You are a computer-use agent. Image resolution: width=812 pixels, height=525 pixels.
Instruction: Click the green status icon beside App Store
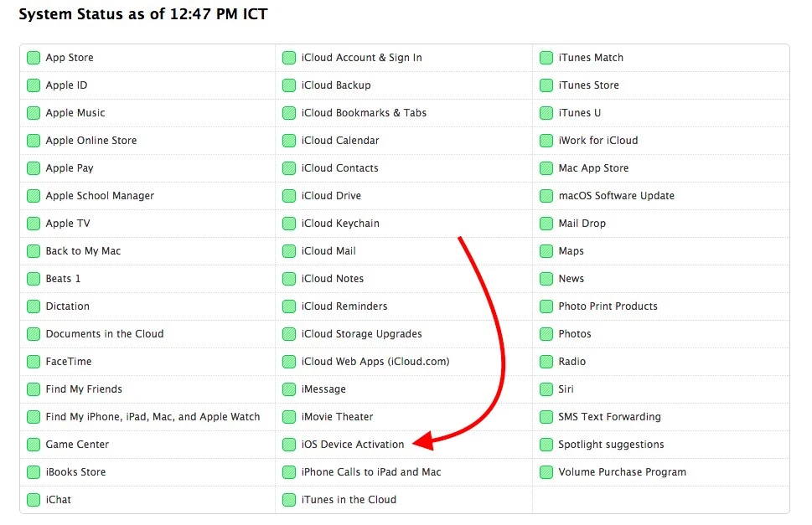[34, 58]
